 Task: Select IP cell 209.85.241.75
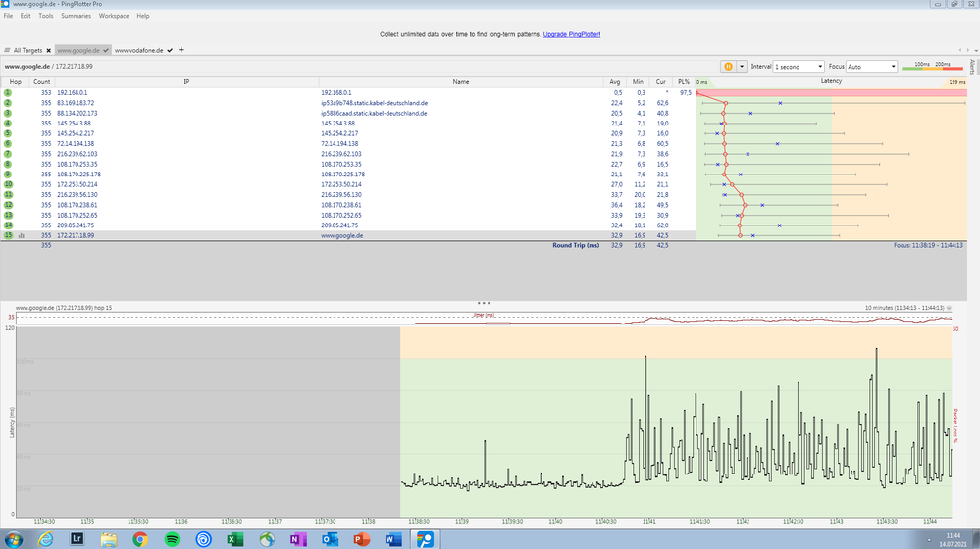(x=76, y=225)
